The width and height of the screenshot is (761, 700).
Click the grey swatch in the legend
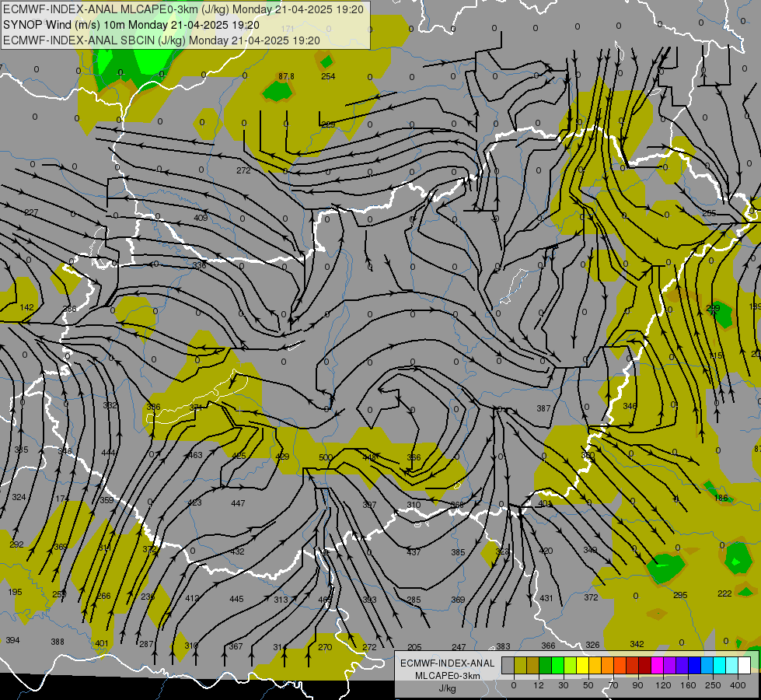pos(508,665)
